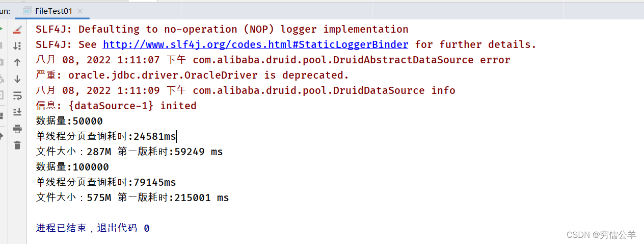
Task: Click the 'SLF4J: Defaulting to no-operation' line
Action: click(222, 29)
